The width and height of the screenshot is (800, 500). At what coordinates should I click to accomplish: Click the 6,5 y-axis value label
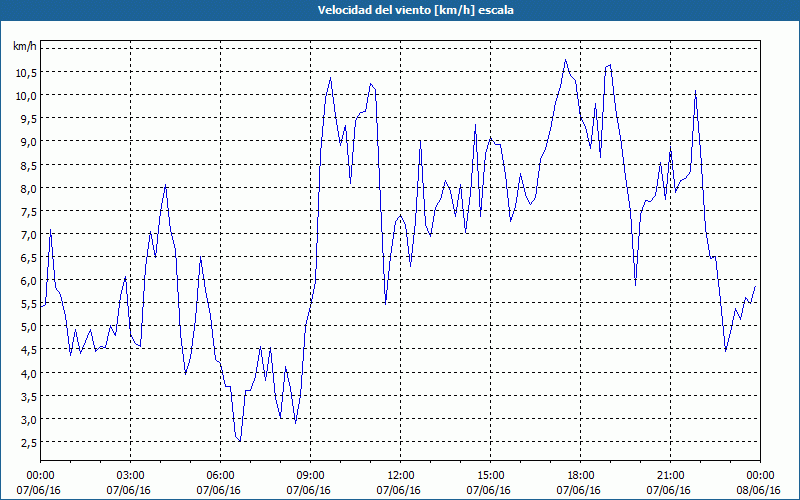[x=28, y=258]
